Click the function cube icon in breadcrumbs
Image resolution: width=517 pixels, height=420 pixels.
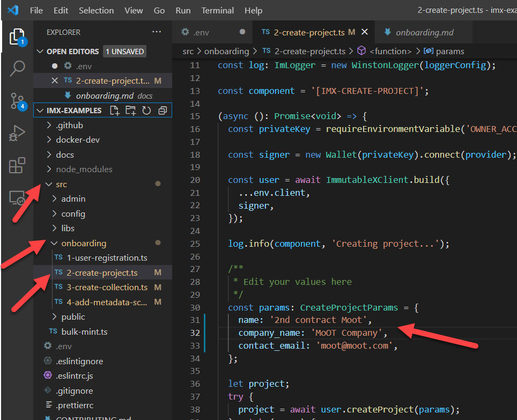(x=361, y=51)
